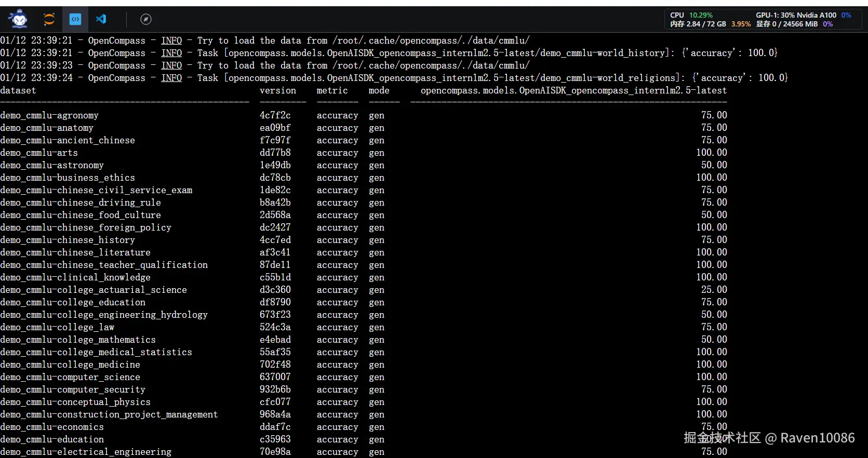868x458 pixels.
Task: Click the robot mascot logo icon
Action: (19, 19)
